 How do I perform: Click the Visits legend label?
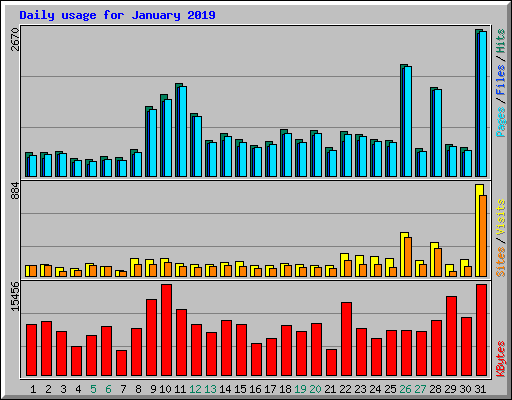click(x=501, y=218)
